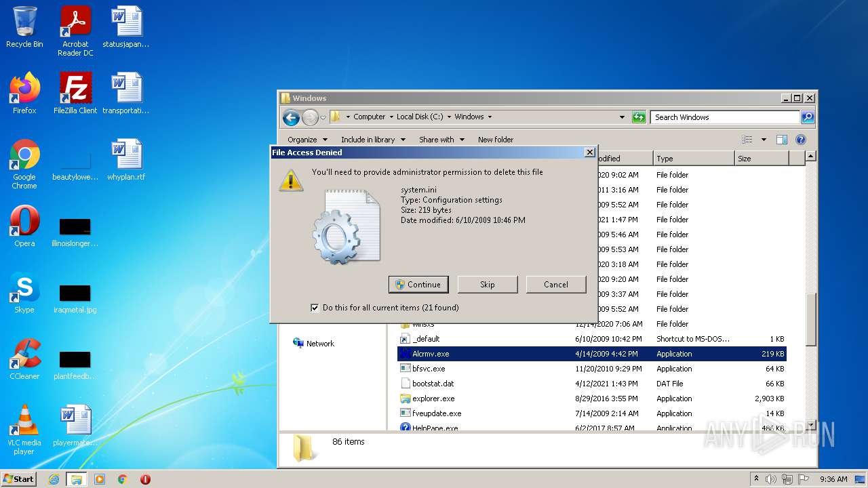The width and height of the screenshot is (868, 488).
Task: Open the transportati Word document icon
Action: (x=126, y=93)
